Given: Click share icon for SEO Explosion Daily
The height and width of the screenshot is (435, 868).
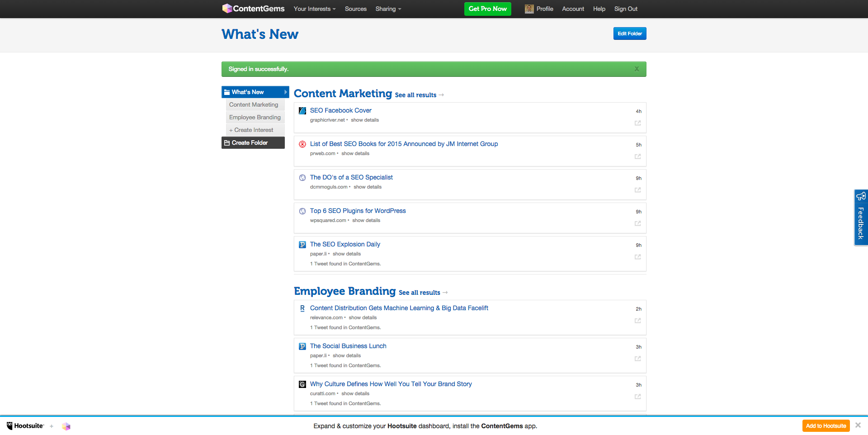Looking at the screenshot, I should click(637, 257).
